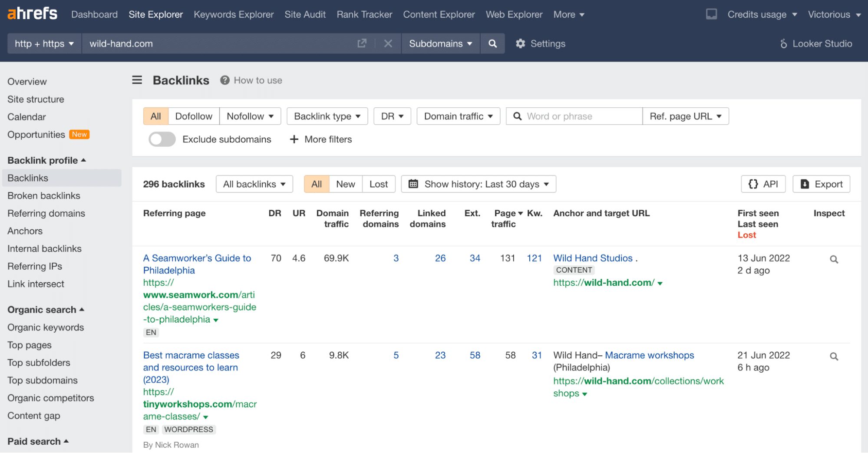Open the Backlink type dropdown
Screen dimensions: 868x453
click(327, 116)
